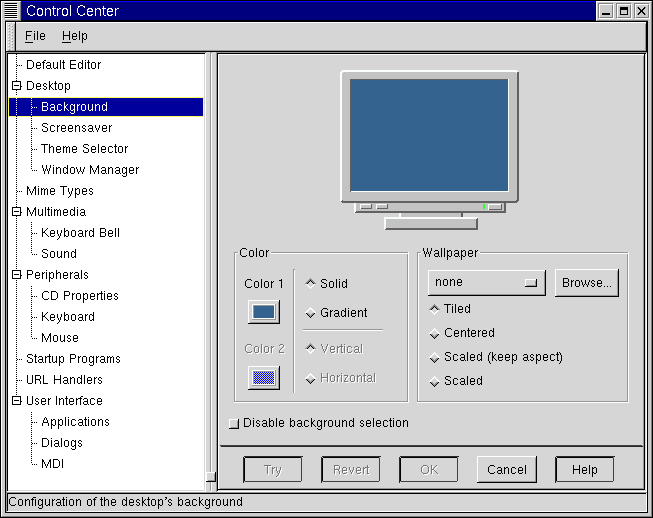Enable Disable background selection checkbox
The height and width of the screenshot is (518, 653).
pos(234,423)
